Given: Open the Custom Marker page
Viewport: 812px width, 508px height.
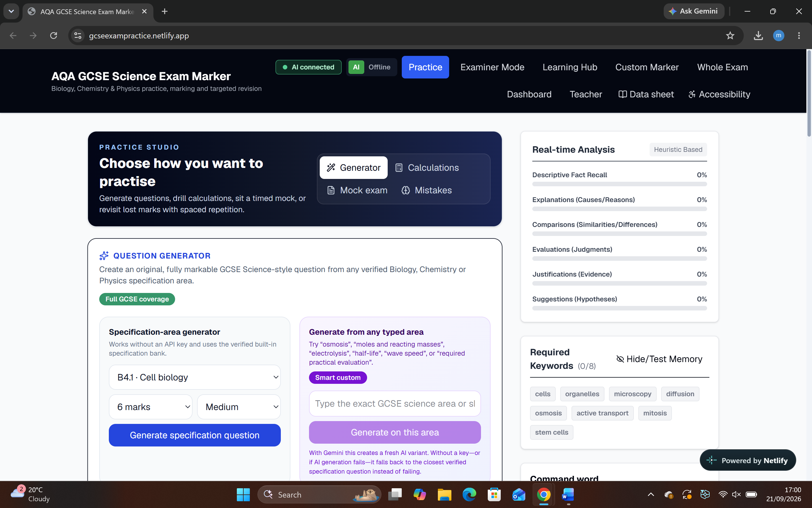Looking at the screenshot, I should (x=647, y=67).
